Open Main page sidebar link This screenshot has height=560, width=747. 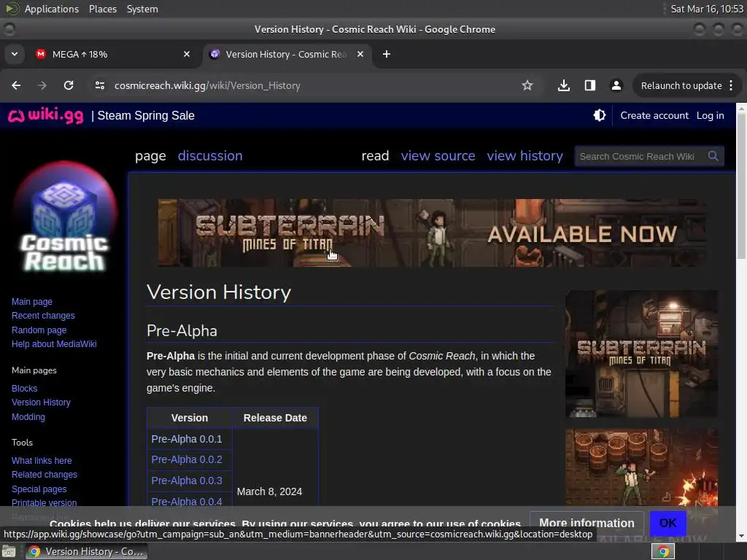click(32, 301)
